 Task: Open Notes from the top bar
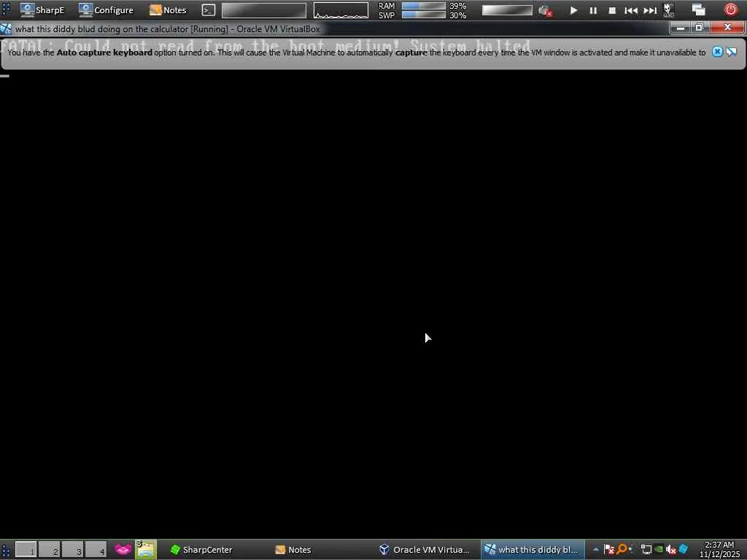click(x=168, y=10)
